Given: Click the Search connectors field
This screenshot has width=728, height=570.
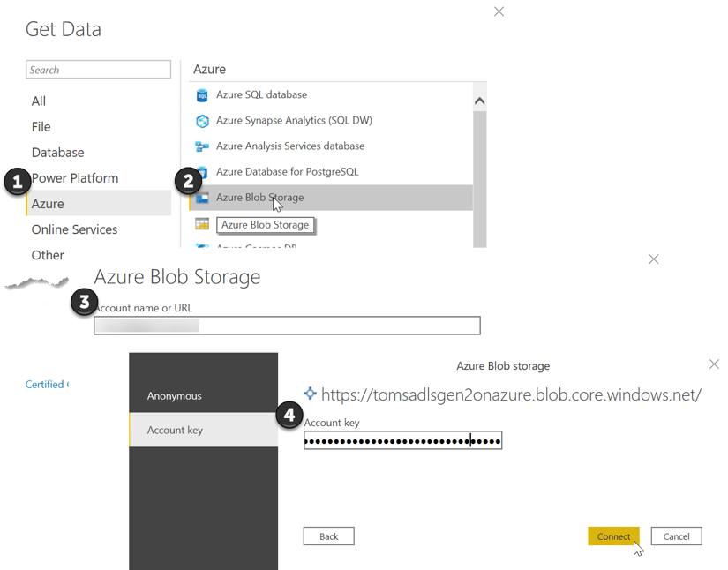Looking at the screenshot, I should [x=99, y=70].
